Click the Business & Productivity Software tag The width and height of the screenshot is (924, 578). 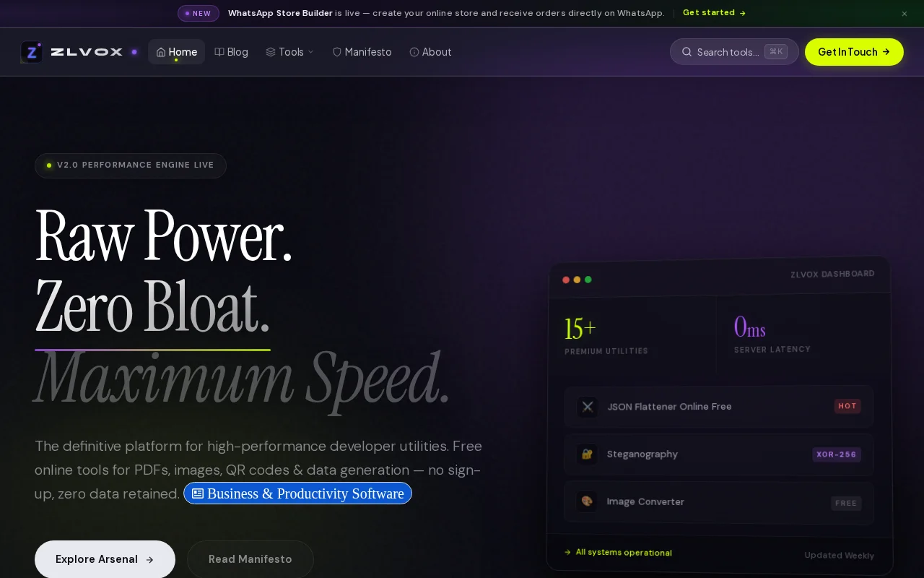[297, 493]
